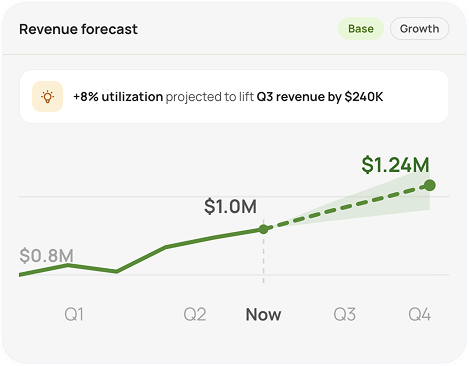Select the $1.24M projected data point
Screen dimensions: 469x366
click(x=430, y=185)
